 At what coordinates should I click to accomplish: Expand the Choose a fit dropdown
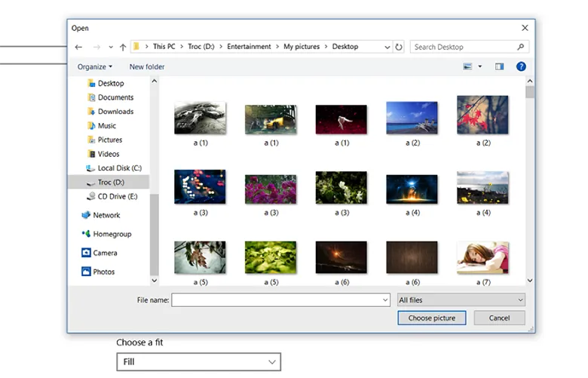(x=198, y=362)
